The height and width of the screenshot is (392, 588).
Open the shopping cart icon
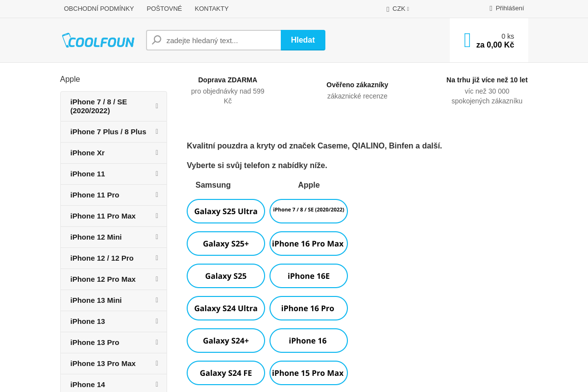tap(467, 40)
